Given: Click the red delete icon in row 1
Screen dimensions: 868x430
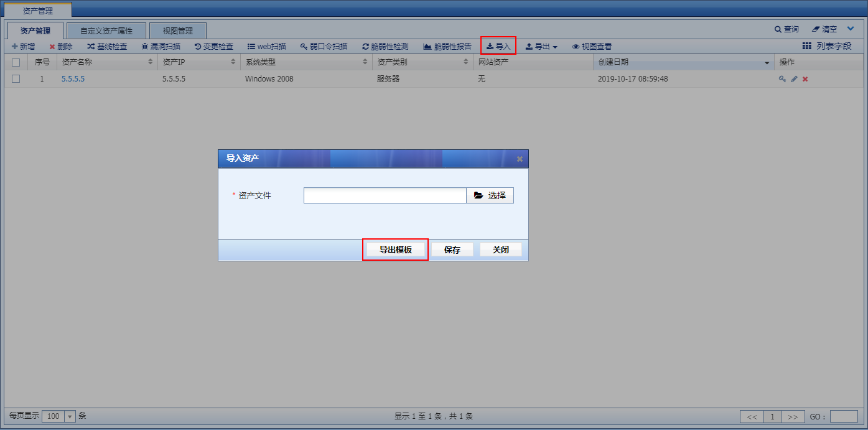Looking at the screenshot, I should tap(805, 79).
